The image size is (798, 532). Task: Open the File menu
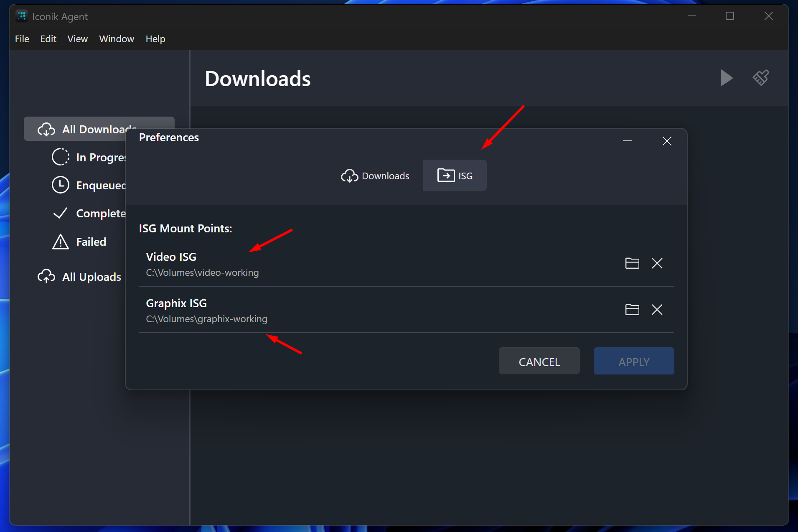click(22, 39)
